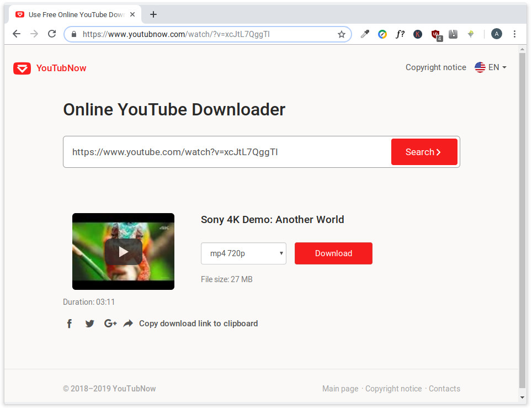Click the blue and yellow circular extension icon

[x=382, y=34]
